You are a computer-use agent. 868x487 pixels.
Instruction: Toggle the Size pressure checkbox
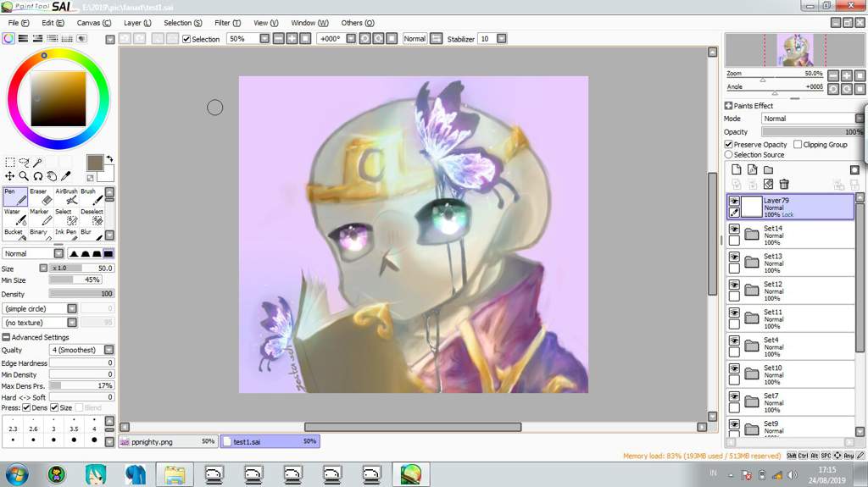click(54, 408)
